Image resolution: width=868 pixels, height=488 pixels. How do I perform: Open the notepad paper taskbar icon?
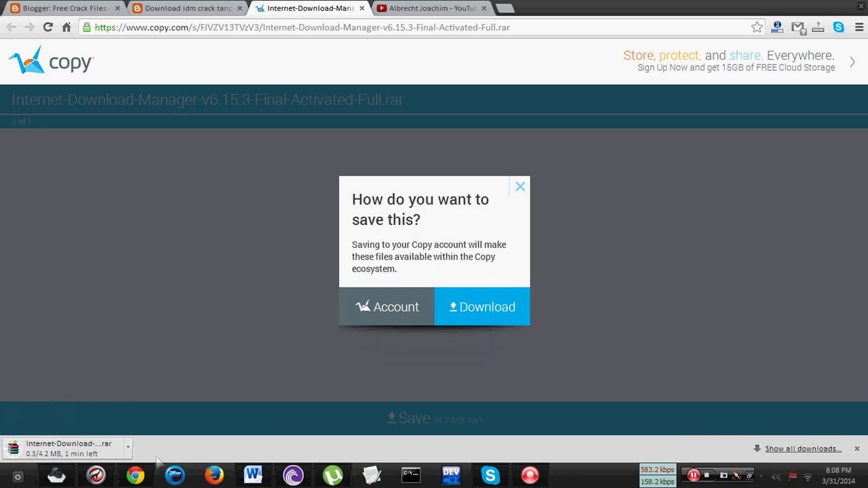(x=372, y=476)
